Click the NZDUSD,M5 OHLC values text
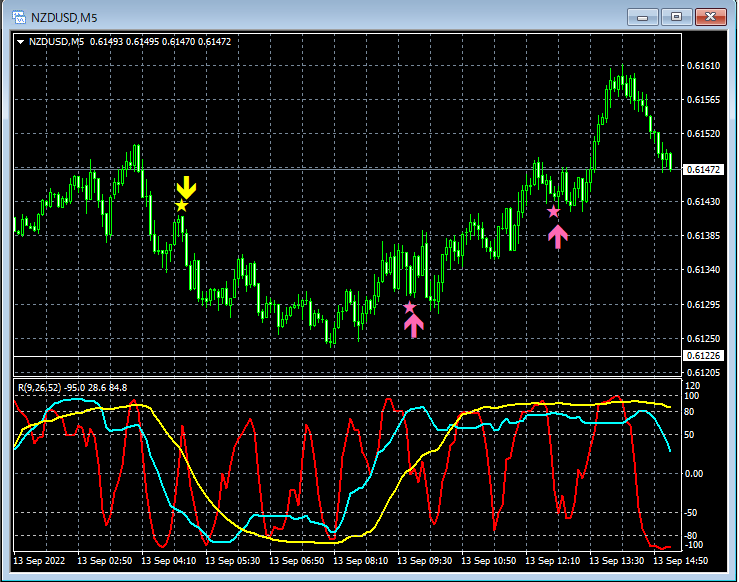This screenshot has height=582, width=739. coord(160,41)
